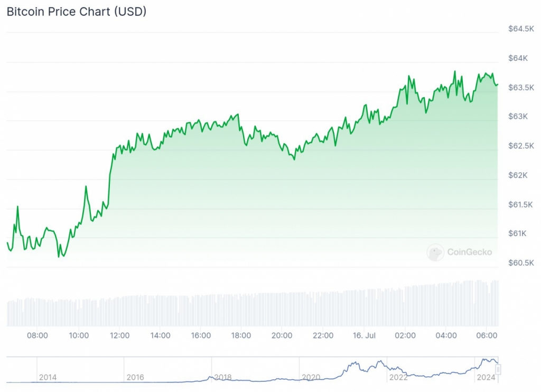Click the $63K price axis label
The image size is (541, 392).
(519, 116)
